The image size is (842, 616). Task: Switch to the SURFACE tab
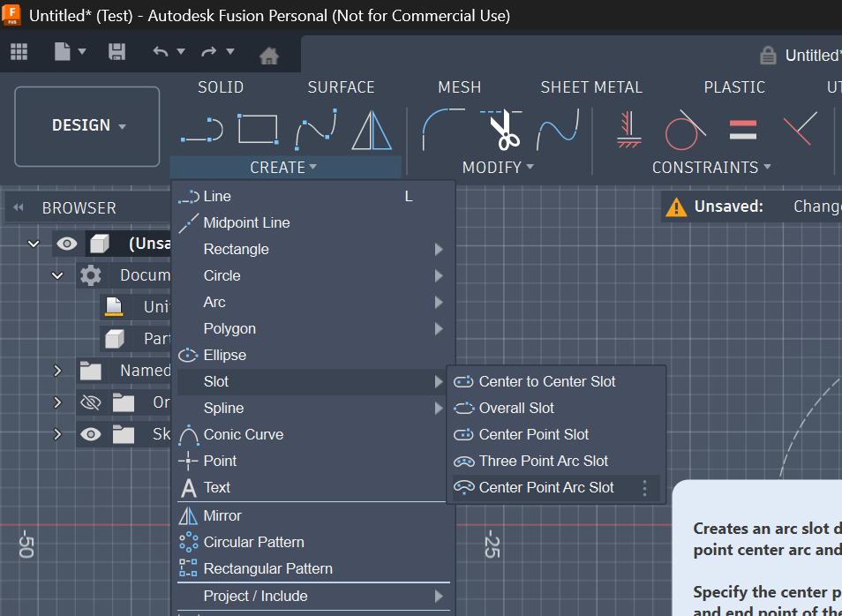point(341,87)
